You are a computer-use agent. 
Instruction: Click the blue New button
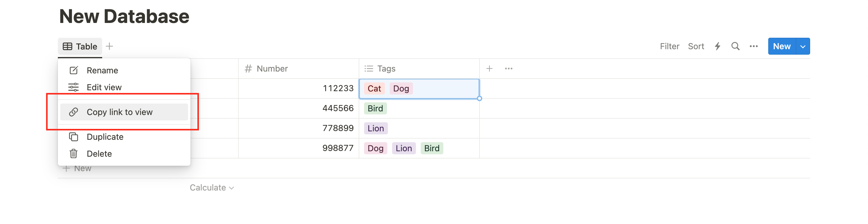pos(782,46)
